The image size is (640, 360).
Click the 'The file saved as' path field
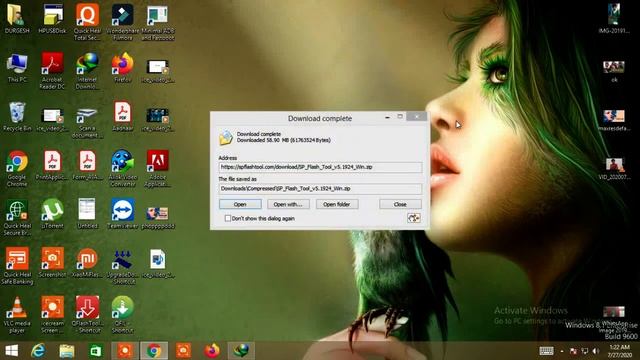(320, 189)
